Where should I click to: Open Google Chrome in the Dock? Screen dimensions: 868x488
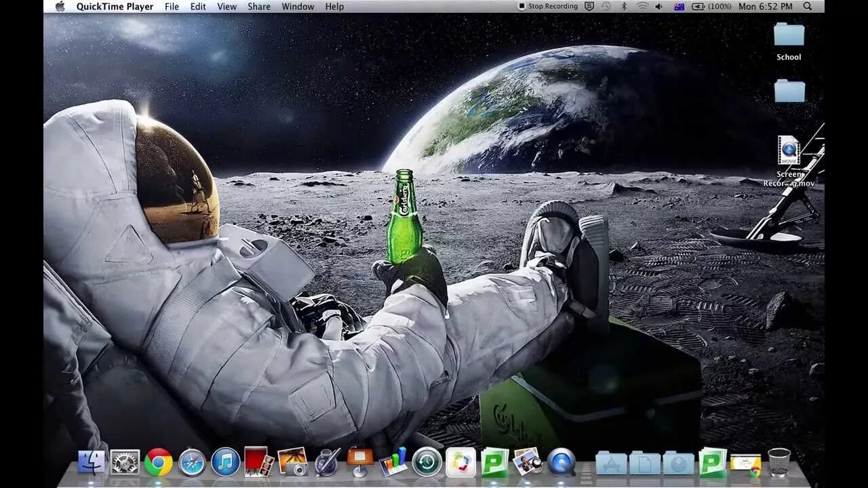point(159,462)
